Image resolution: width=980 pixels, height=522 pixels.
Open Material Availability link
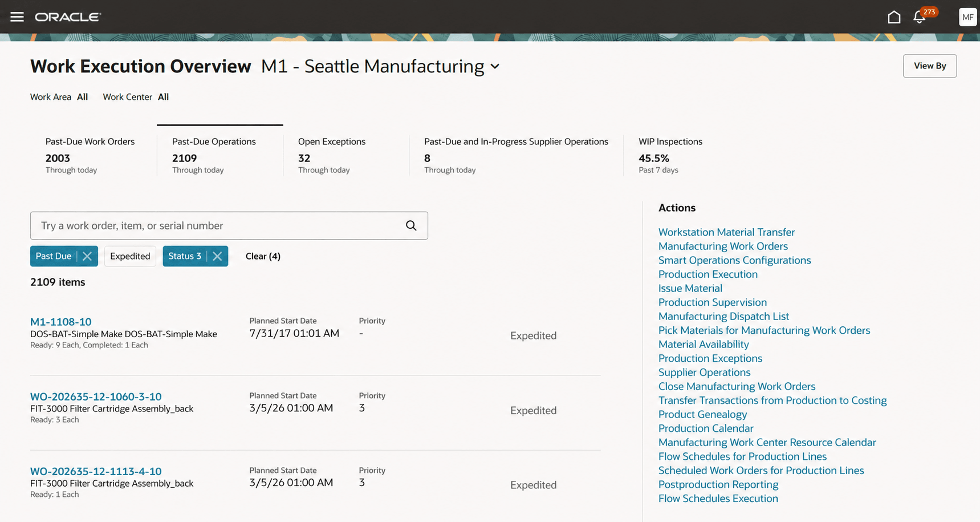coord(704,344)
